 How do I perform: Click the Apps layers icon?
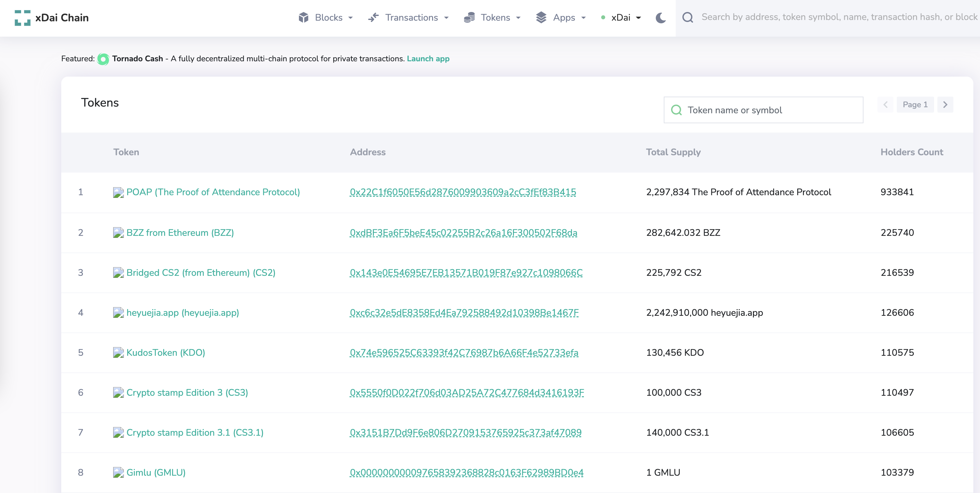pyautogui.click(x=542, y=18)
